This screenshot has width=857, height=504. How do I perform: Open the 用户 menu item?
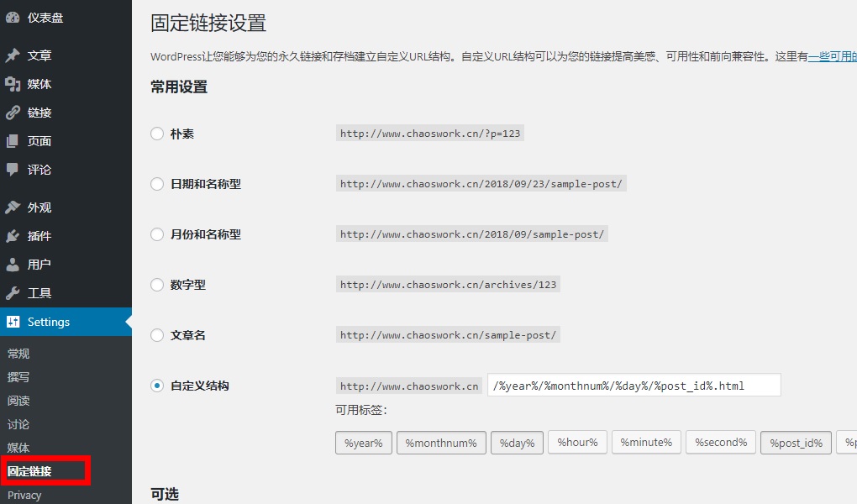[x=66, y=265]
